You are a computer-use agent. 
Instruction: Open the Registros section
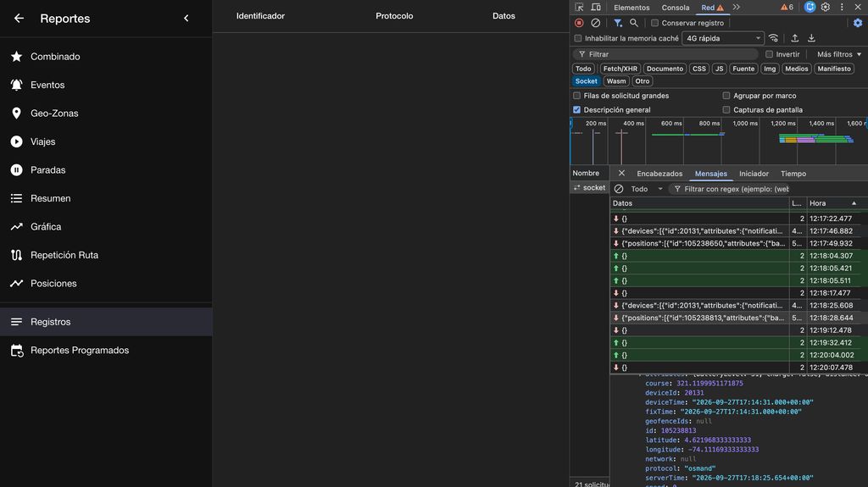(x=106, y=322)
